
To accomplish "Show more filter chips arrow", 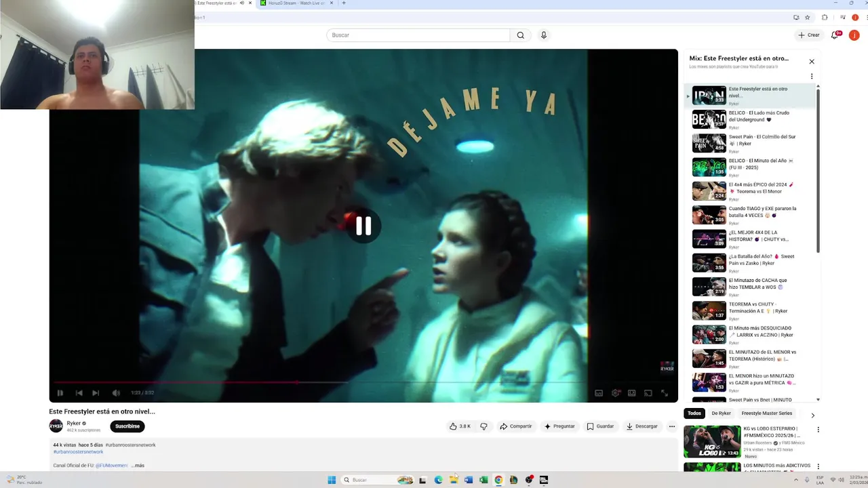I will [x=812, y=415].
